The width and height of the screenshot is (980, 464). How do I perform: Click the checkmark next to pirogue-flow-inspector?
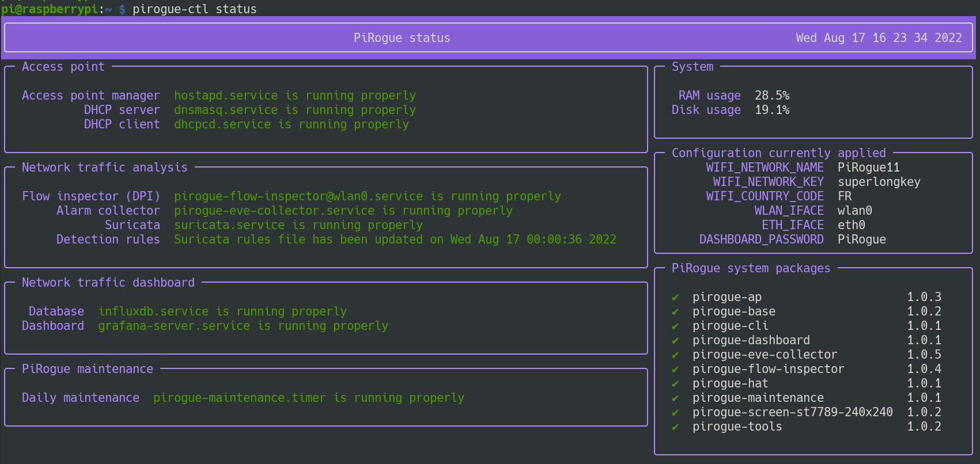(x=675, y=370)
